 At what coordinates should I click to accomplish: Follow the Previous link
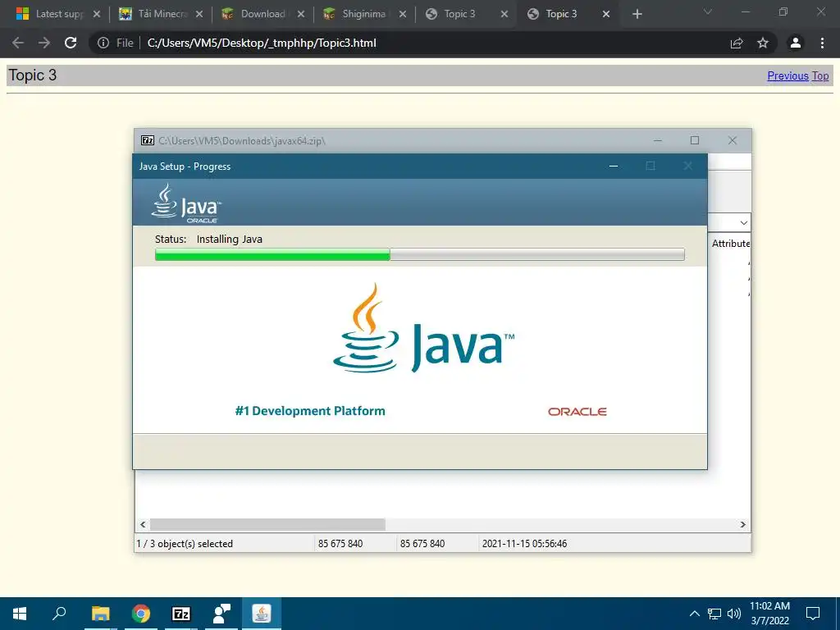(787, 76)
